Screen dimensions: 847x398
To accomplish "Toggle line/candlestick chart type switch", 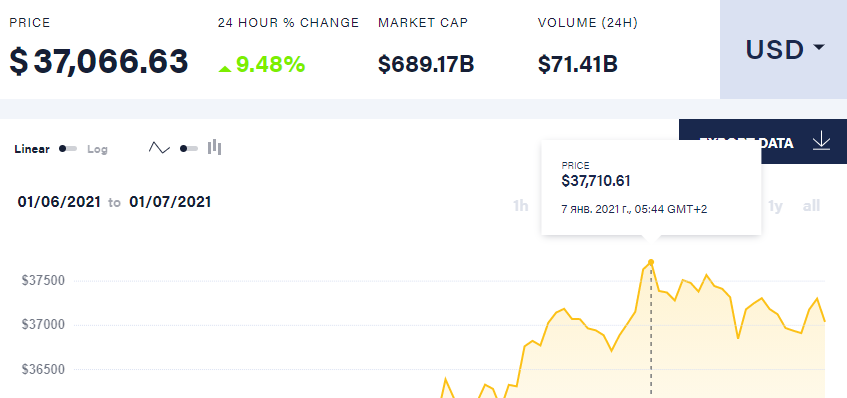I will [x=189, y=149].
